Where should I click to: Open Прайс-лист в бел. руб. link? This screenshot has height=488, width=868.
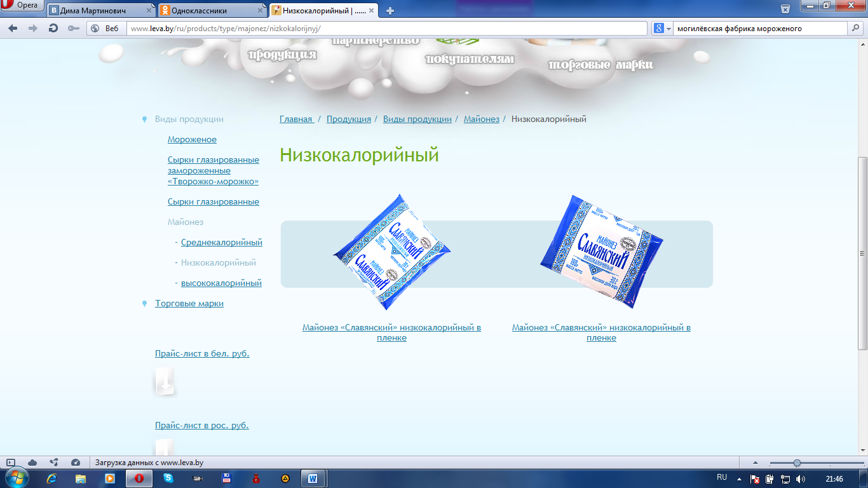pyautogui.click(x=202, y=353)
